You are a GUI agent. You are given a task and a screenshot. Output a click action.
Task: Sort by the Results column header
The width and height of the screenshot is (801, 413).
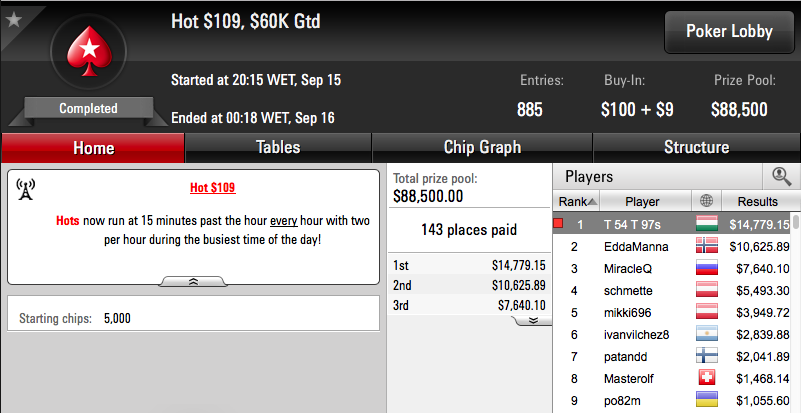point(758,201)
